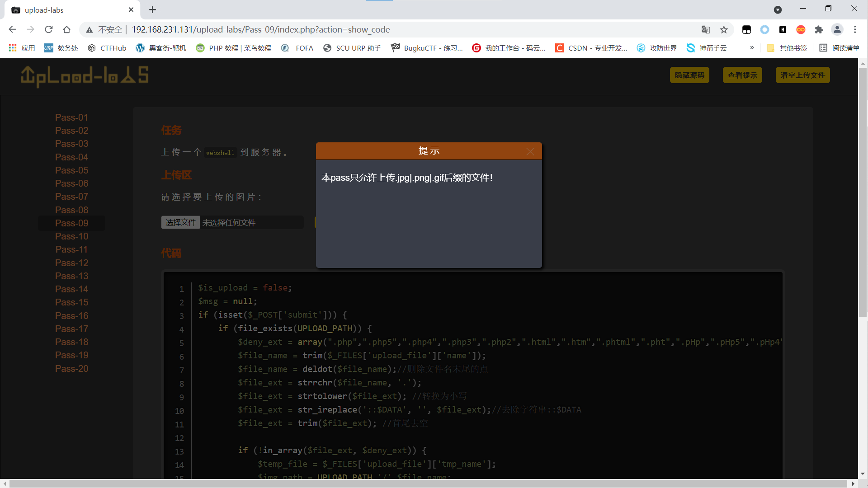The image size is (868, 488).
Task: Click the vertical scrollbar thumb
Action: pyautogui.click(x=863, y=192)
